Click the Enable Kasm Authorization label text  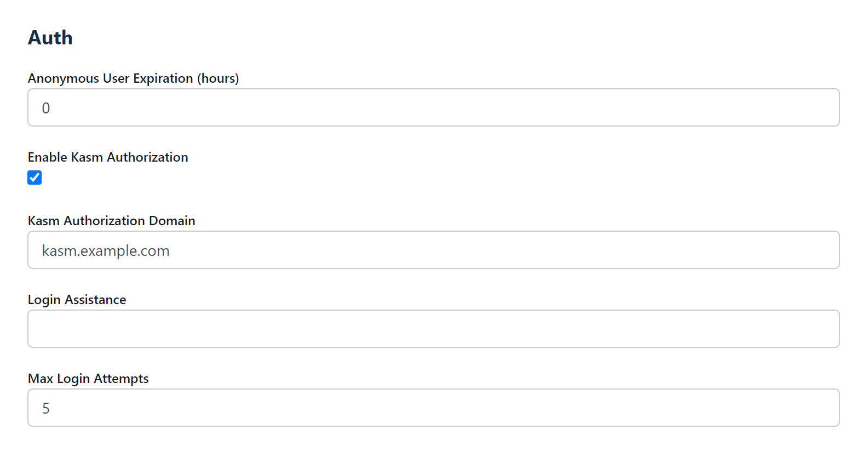[108, 157]
